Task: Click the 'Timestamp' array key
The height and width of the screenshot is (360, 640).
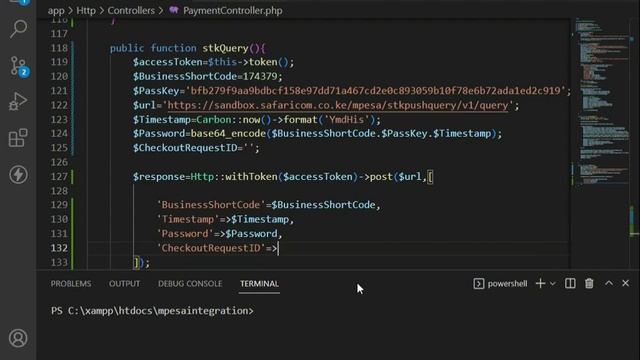Action: [188, 220]
